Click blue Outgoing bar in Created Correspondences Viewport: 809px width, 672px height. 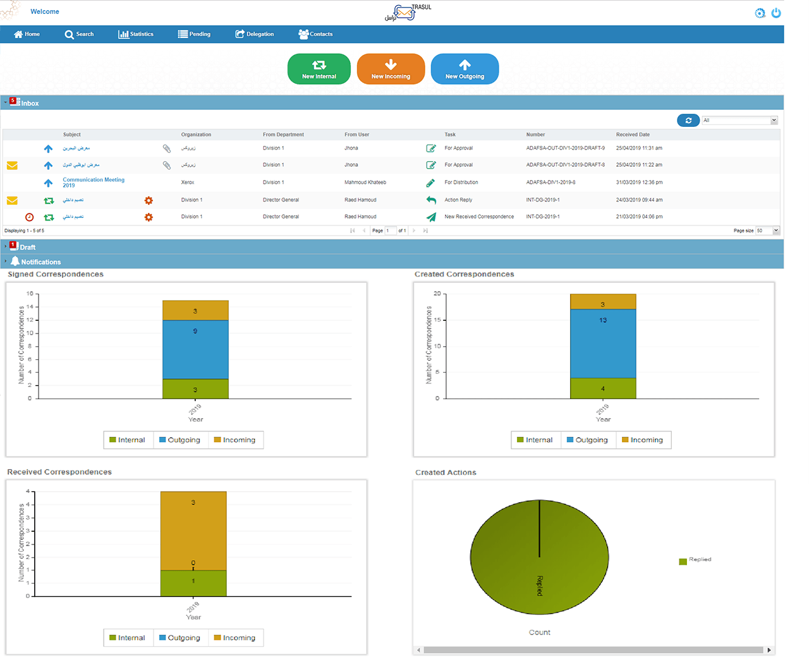(603, 344)
